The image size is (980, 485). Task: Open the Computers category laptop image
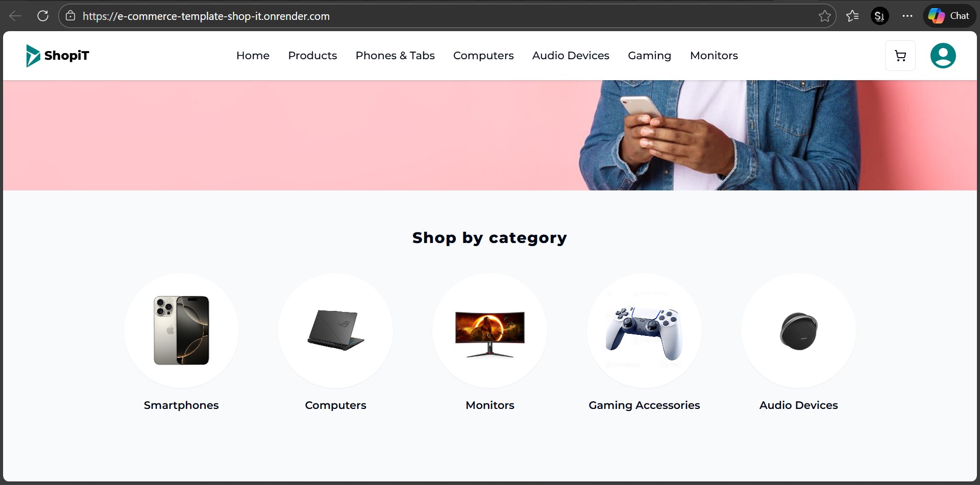[x=335, y=330]
